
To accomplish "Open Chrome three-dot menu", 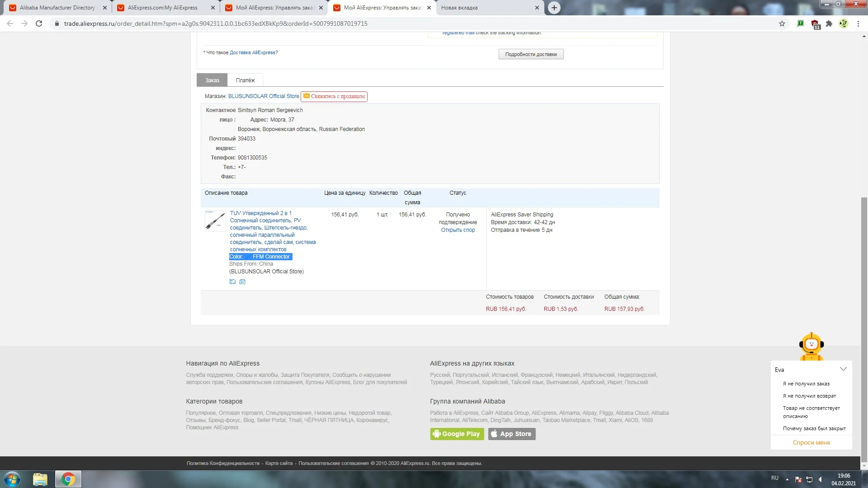I will click(858, 23).
